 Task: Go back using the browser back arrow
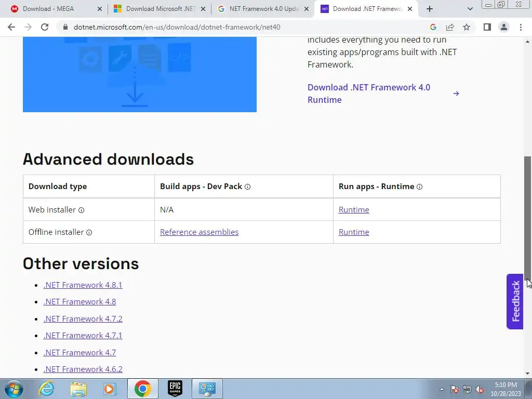(11, 27)
